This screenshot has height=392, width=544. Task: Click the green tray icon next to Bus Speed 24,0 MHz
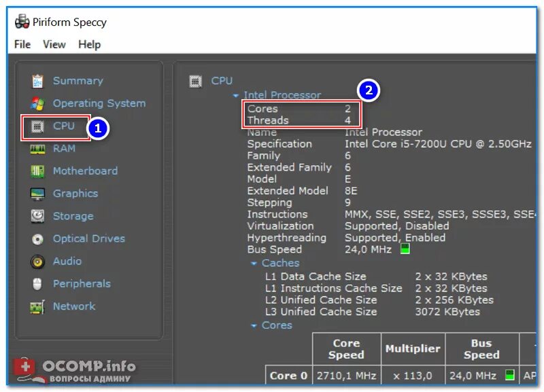[405, 249]
